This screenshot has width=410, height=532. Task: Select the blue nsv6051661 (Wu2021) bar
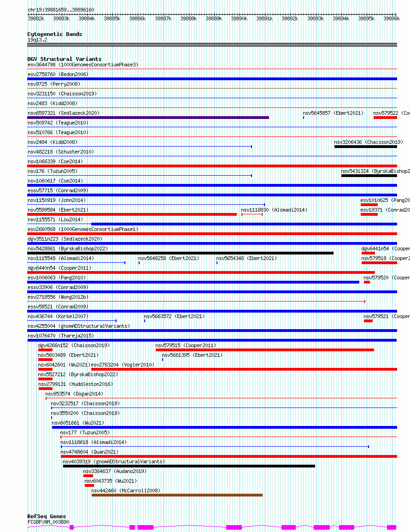pyautogui.click(x=224, y=427)
